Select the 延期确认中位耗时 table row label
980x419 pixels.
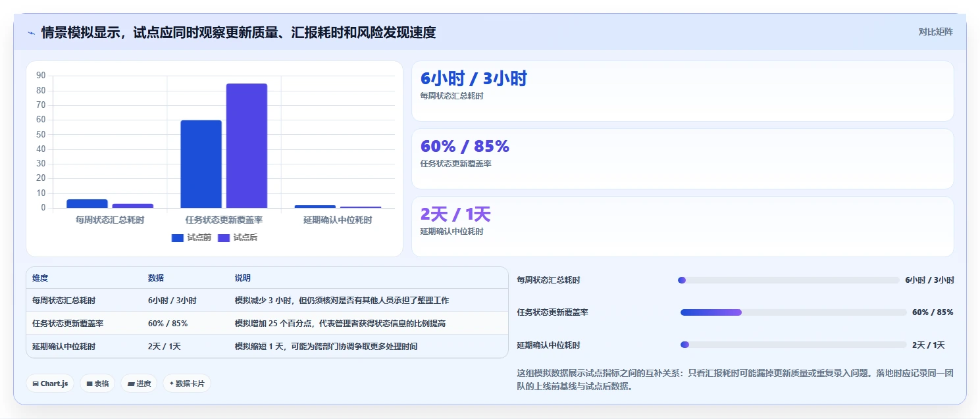tap(64, 346)
